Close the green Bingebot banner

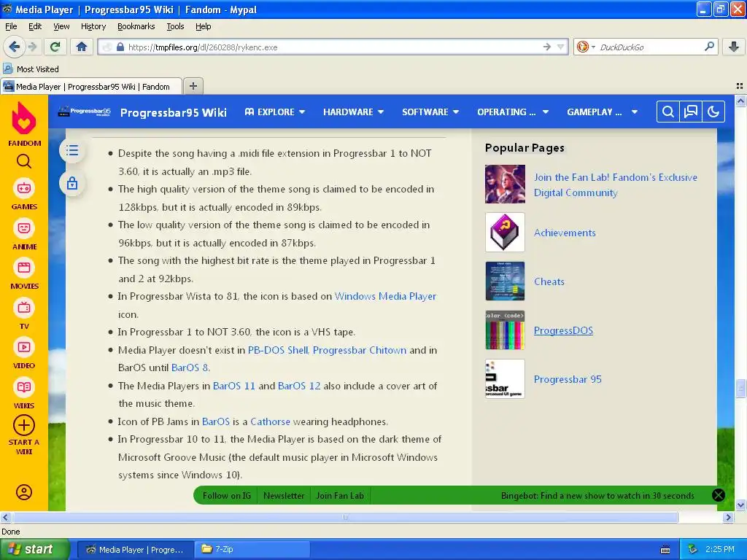tap(719, 495)
